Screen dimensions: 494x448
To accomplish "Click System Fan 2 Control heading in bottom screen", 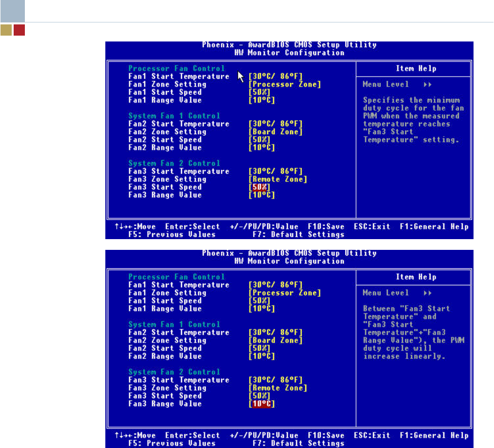I will 174,372.
